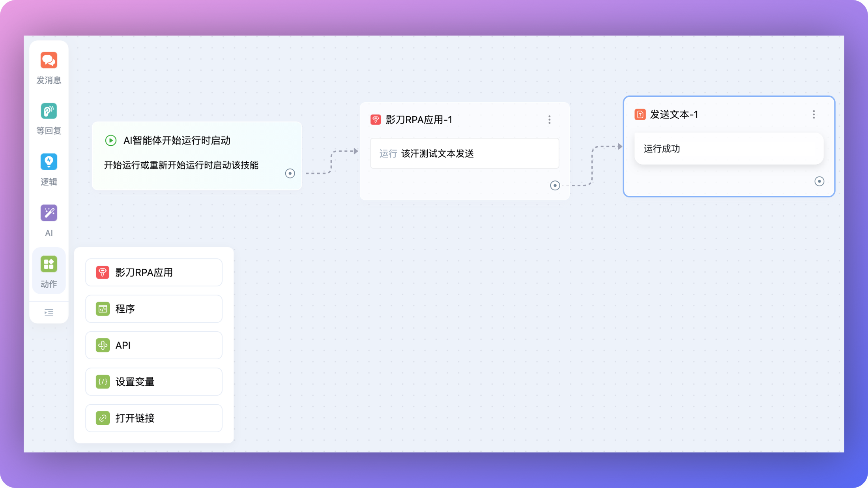
Task: Select the AI智能体开始运行时启动 node title
Action: (177, 141)
